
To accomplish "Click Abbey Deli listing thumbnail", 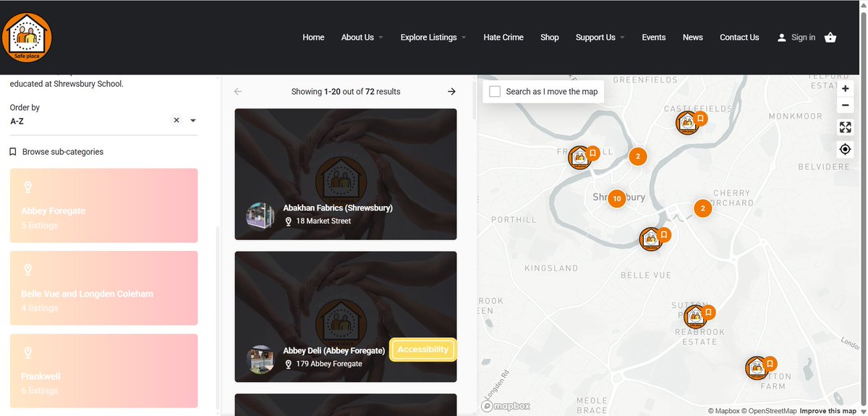I will tap(260, 359).
